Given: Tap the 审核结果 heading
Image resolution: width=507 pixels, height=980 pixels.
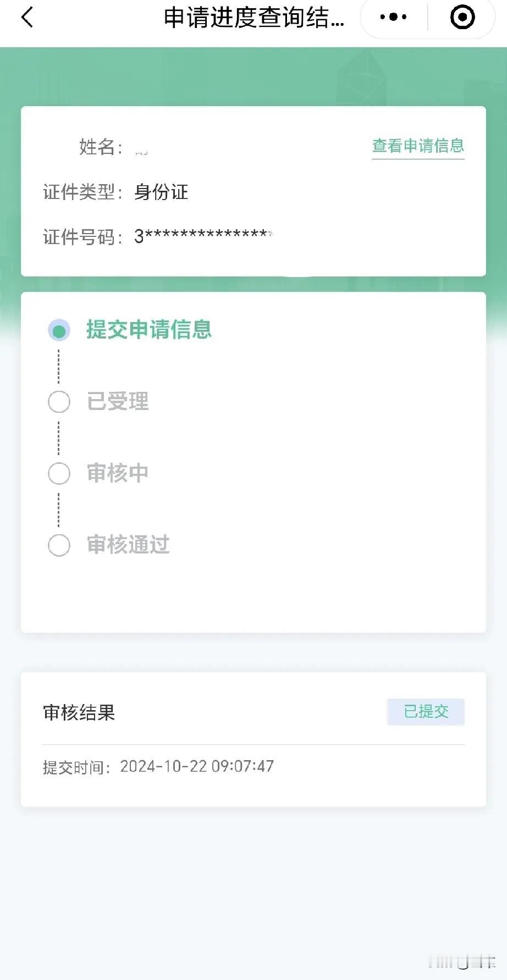Looking at the screenshot, I should [79, 712].
